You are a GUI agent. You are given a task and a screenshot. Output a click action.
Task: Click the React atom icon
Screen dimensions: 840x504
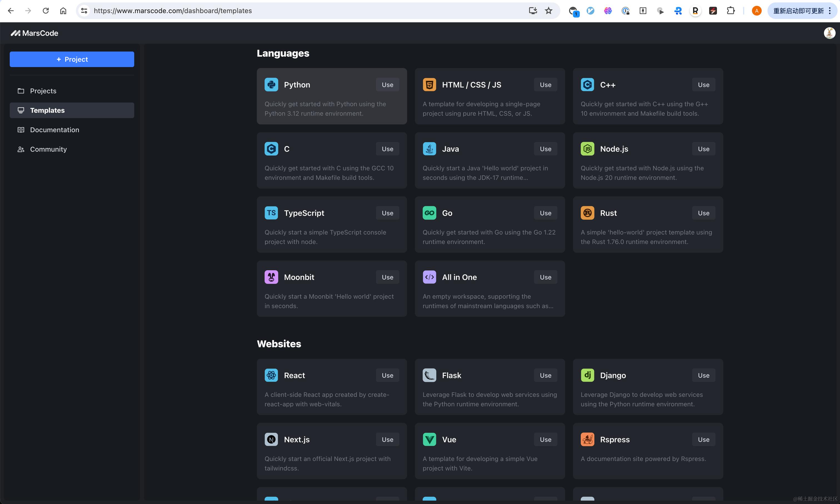click(x=271, y=375)
